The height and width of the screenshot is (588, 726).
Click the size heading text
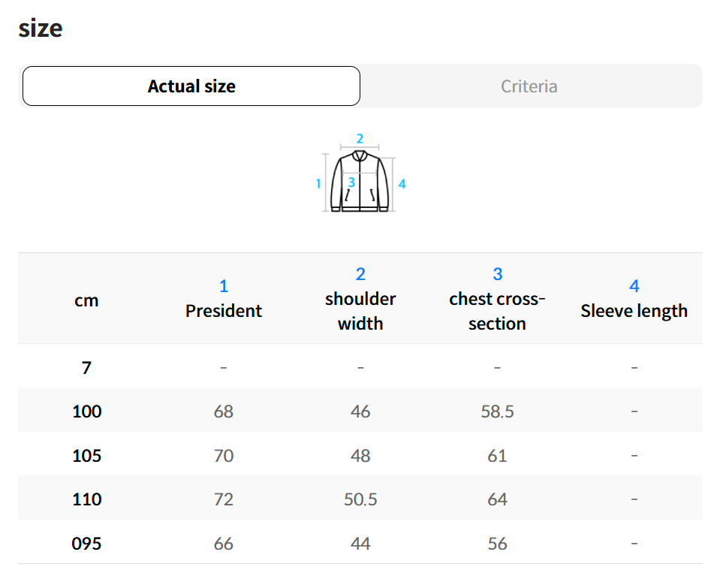tap(41, 29)
